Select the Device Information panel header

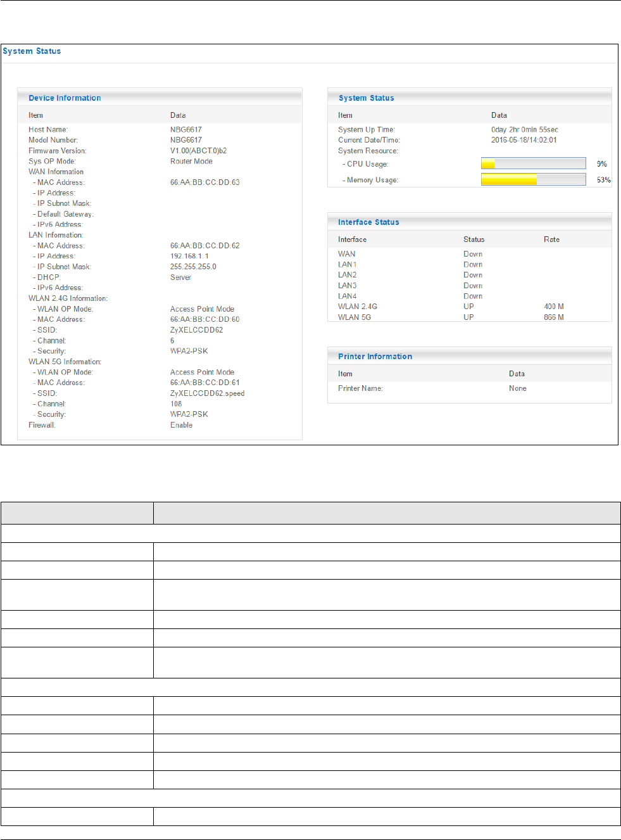[160, 98]
